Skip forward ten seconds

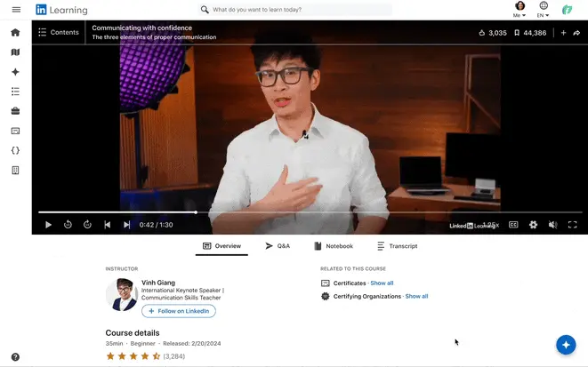pos(87,224)
